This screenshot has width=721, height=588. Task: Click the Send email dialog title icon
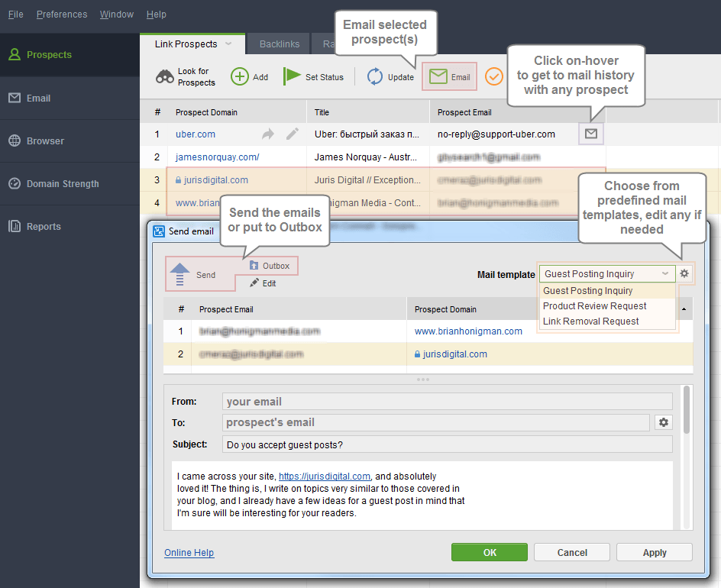(159, 231)
